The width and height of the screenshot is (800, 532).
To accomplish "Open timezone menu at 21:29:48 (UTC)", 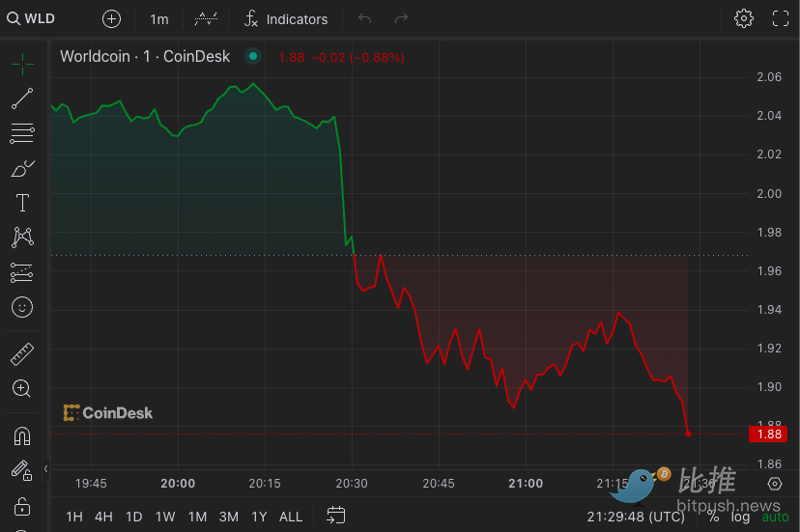I will coord(636,517).
